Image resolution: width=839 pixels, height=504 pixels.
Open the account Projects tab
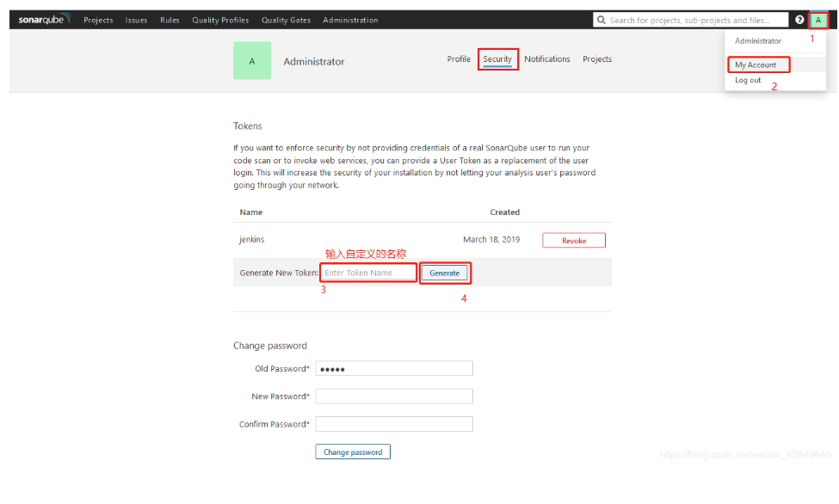click(597, 58)
